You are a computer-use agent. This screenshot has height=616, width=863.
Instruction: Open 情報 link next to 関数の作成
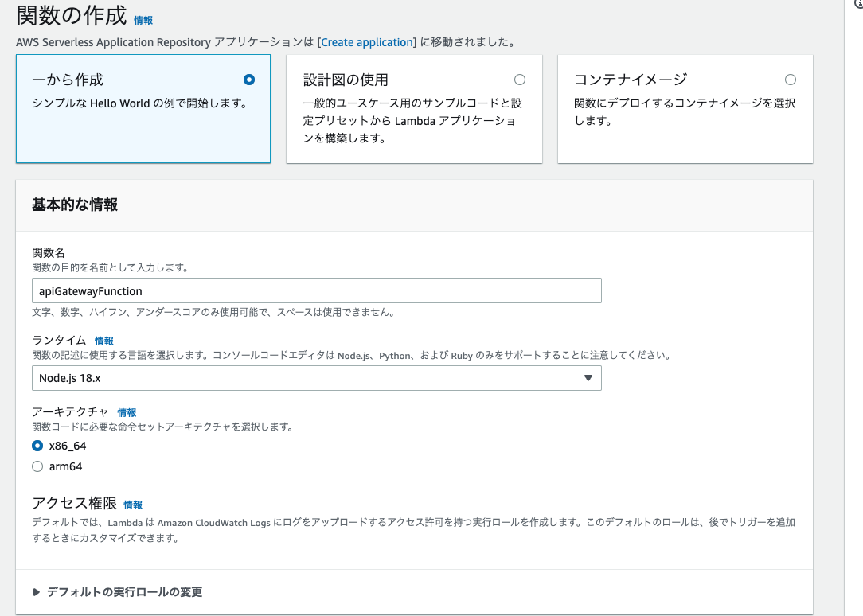[143, 21]
